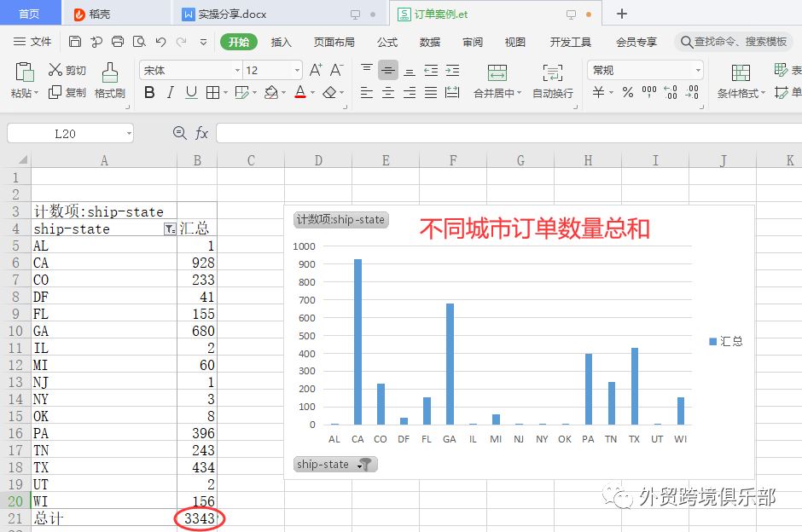Go to the 首页 home tab
The image size is (802, 532).
click(29, 14)
